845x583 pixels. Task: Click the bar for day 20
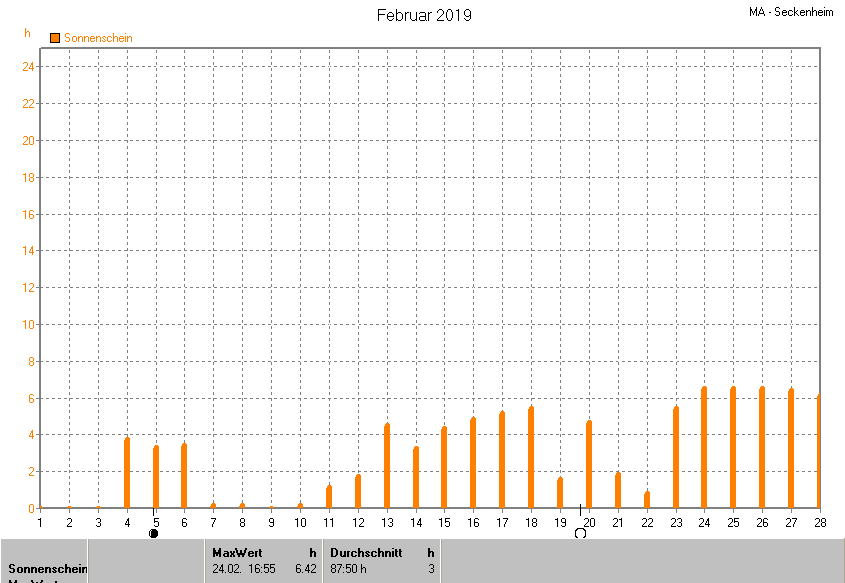[589, 464]
